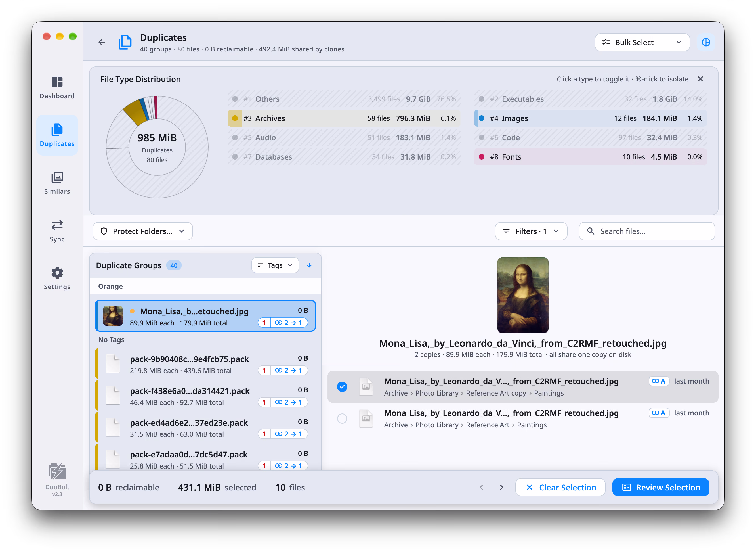
Task: Uncheck the Reference Art copy Mona Lisa file
Action: coord(342,387)
